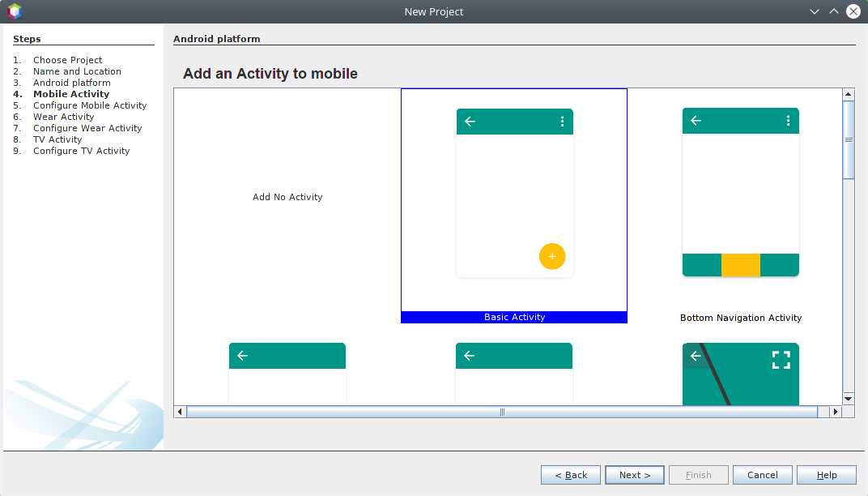Click the yellow bottom navigation segment
This screenshot has width=868, height=496.
740,265
